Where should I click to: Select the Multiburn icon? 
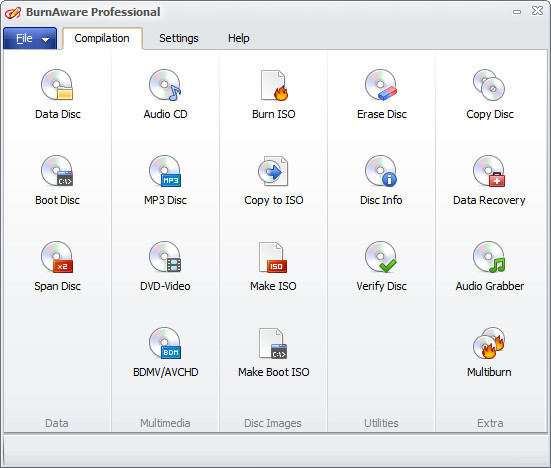pyautogui.click(x=489, y=352)
